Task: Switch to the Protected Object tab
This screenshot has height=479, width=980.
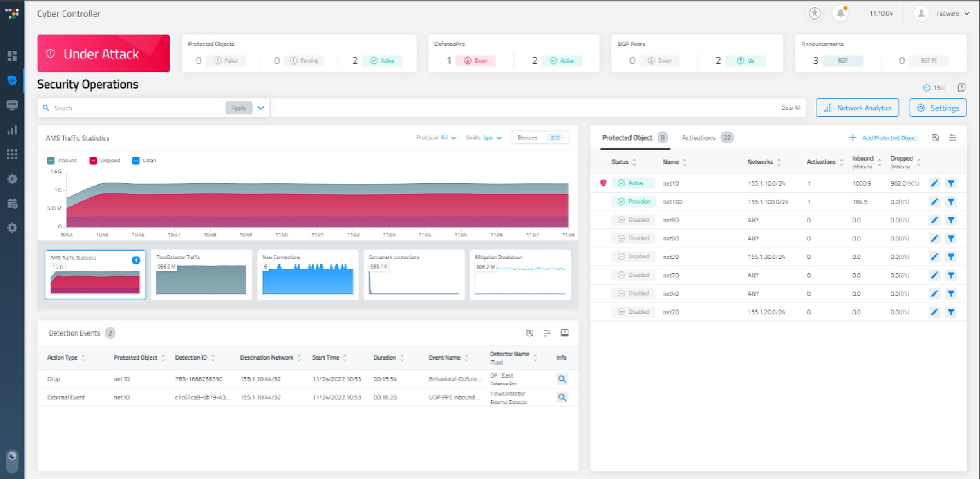Action: (x=634, y=138)
